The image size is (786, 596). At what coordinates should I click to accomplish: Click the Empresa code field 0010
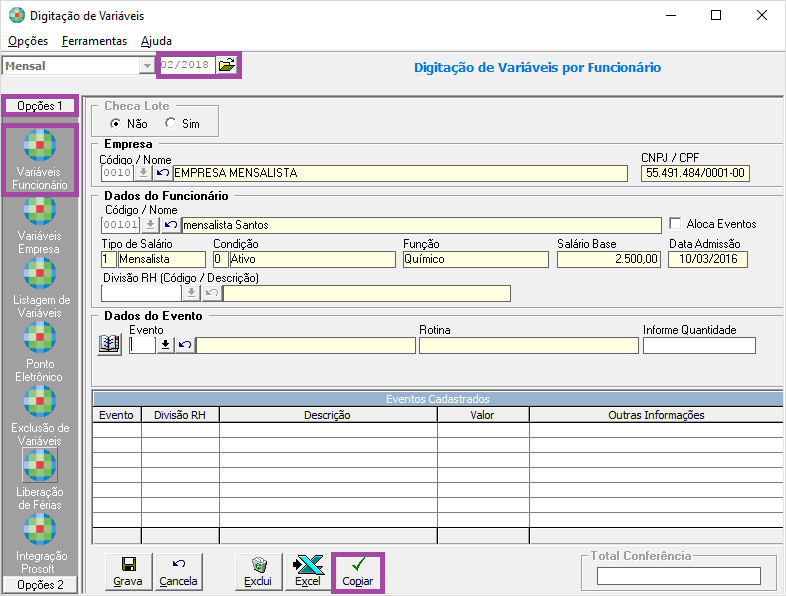click(117, 173)
